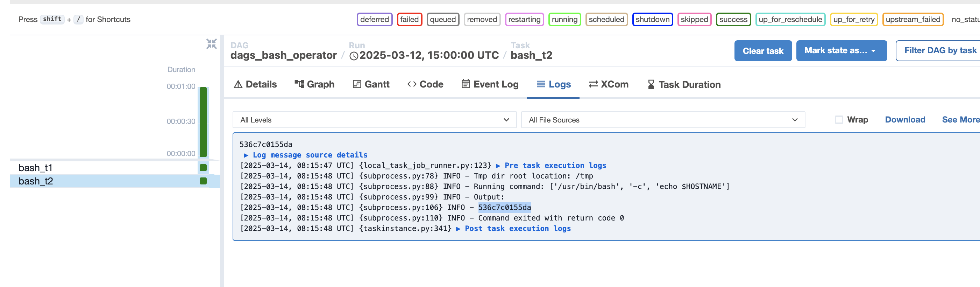Click the 'Tmp dir root location: /tmp' line
The width and height of the screenshot is (980, 287).
coord(416,176)
